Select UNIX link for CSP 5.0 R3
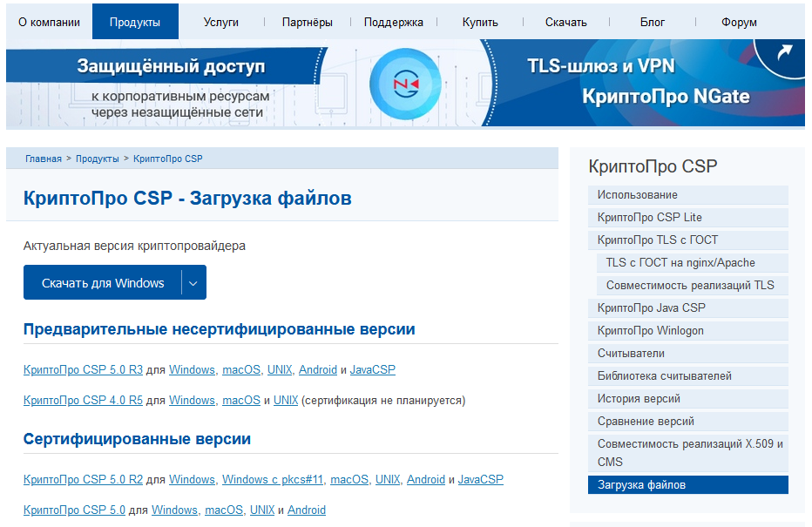 [280, 369]
